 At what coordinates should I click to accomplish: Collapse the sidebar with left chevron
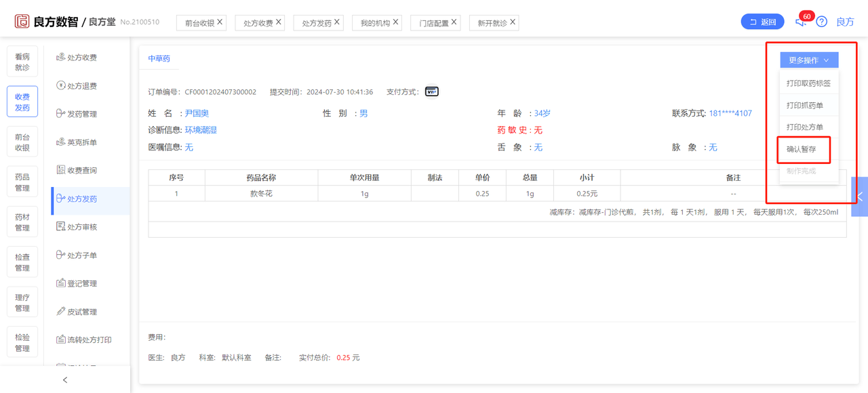tap(65, 379)
